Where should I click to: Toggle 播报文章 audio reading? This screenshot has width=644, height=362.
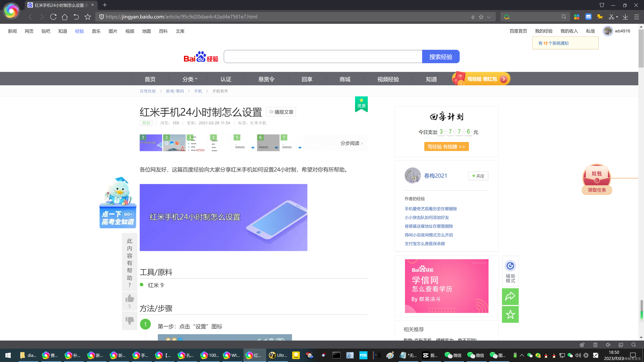coord(281,112)
